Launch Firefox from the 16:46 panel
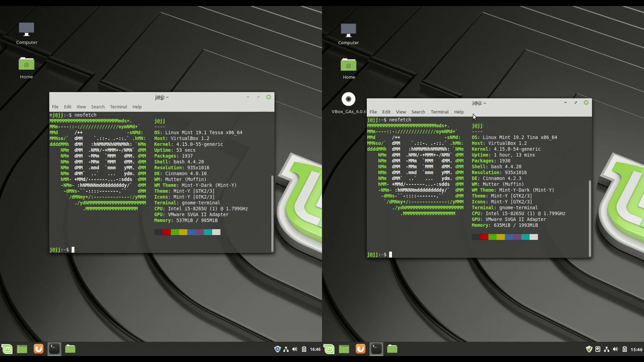 click(x=38, y=349)
